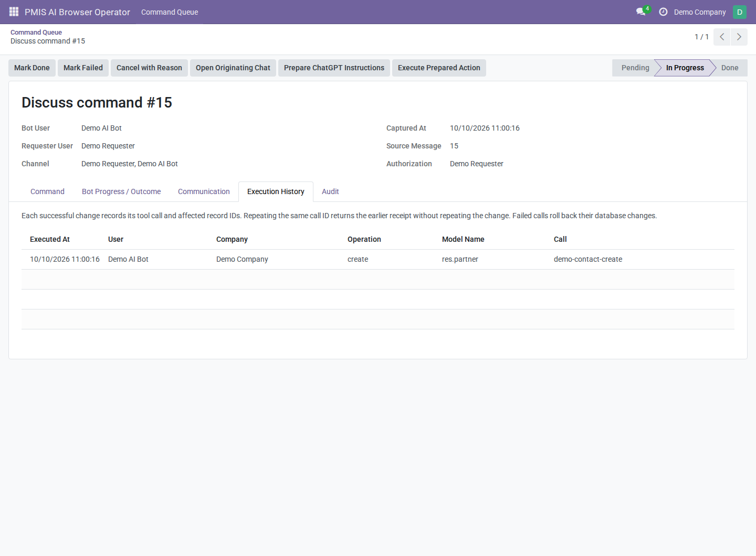Switch to the Communication tab

click(x=204, y=191)
